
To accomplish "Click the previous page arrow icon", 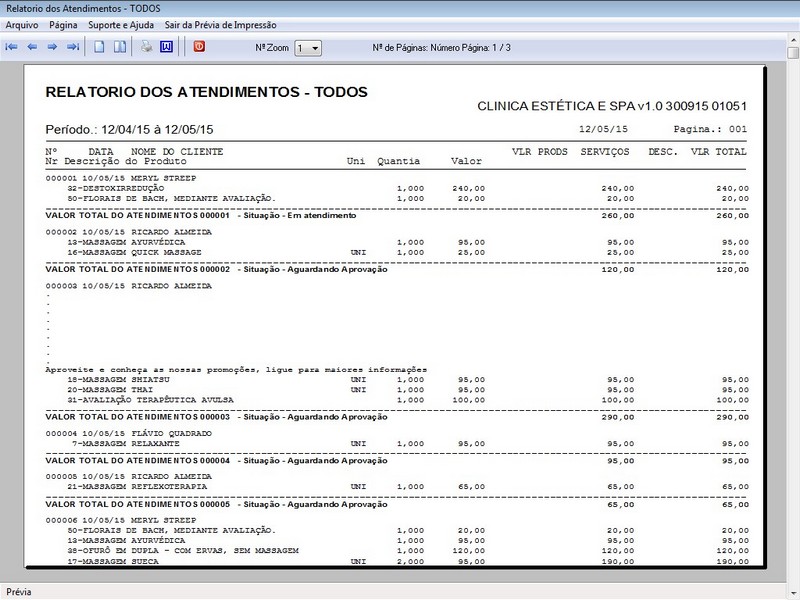I will 32,47.
